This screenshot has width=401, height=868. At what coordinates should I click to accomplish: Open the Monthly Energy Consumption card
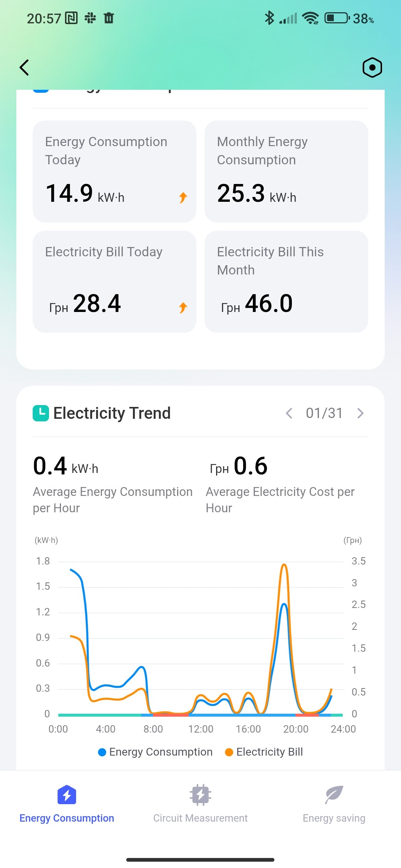286,171
